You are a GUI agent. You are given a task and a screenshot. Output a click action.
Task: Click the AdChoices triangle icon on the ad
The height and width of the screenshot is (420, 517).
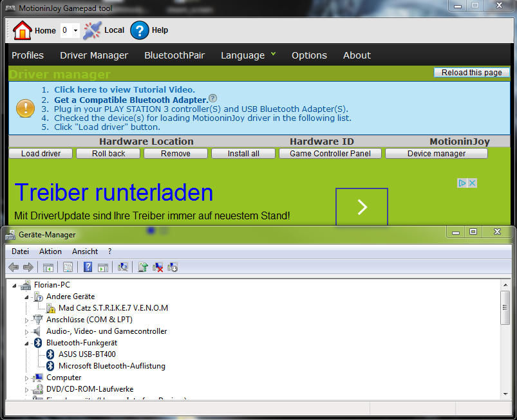462,183
